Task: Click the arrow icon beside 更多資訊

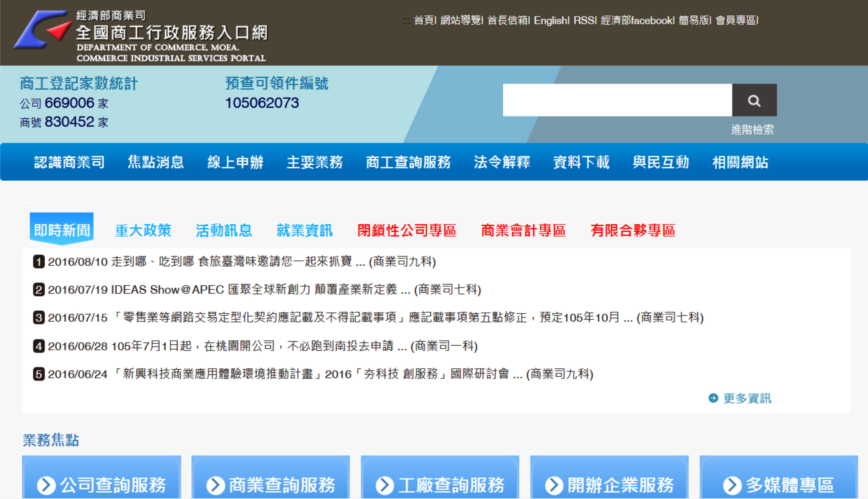Action: click(x=713, y=398)
